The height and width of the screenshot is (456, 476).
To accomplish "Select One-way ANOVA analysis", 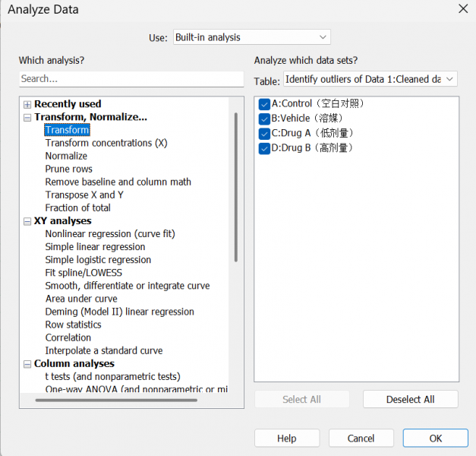I will coord(137,389).
